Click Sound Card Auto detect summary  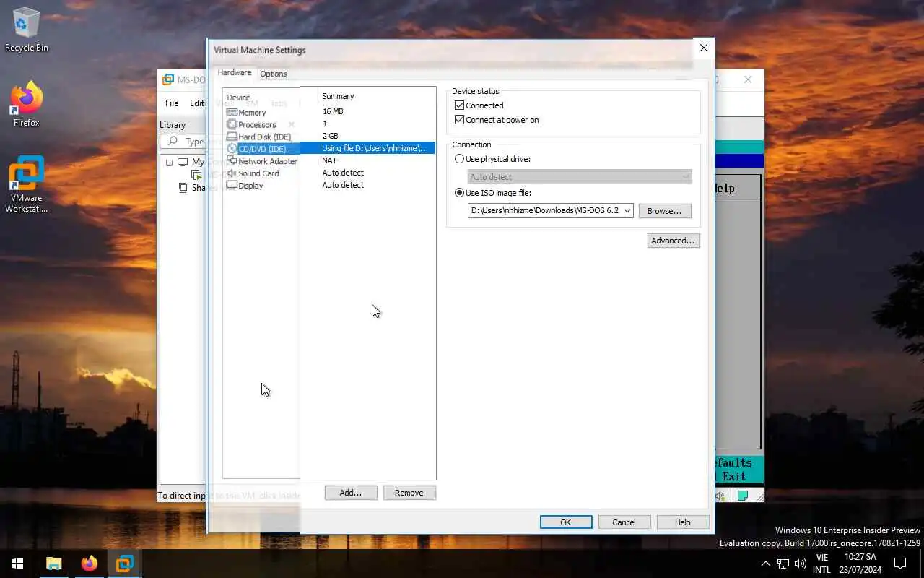343,173
